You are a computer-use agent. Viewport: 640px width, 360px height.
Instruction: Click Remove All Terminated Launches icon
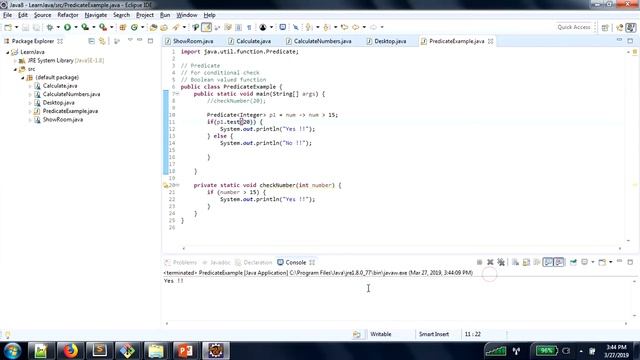click(501, 262)
